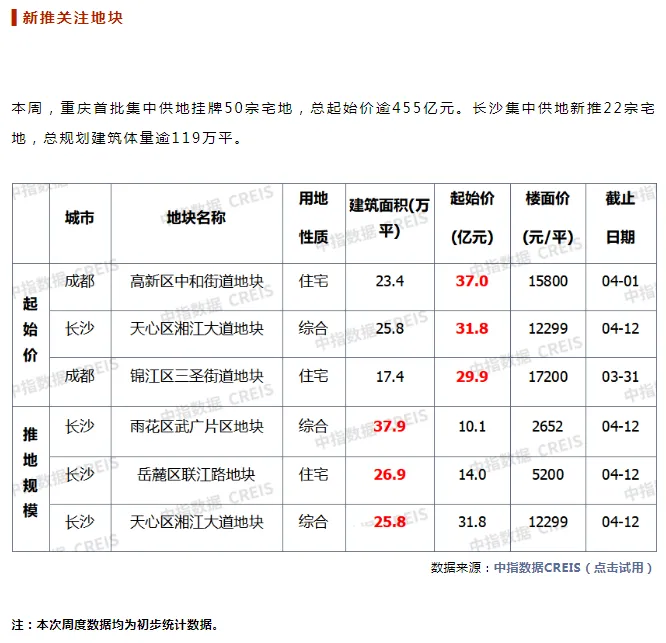The height and width of the screenshot is (643, 666).
Task: Click the 用地性质 column header
Action: tap(313, 218)
